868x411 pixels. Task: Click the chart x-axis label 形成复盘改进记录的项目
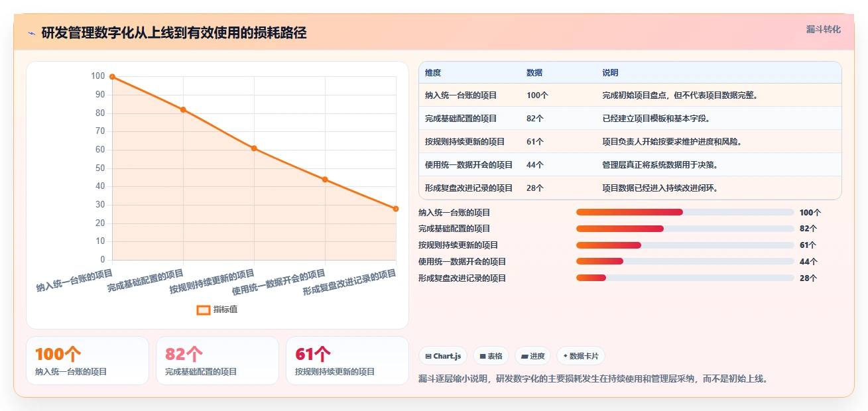[349, 282]
